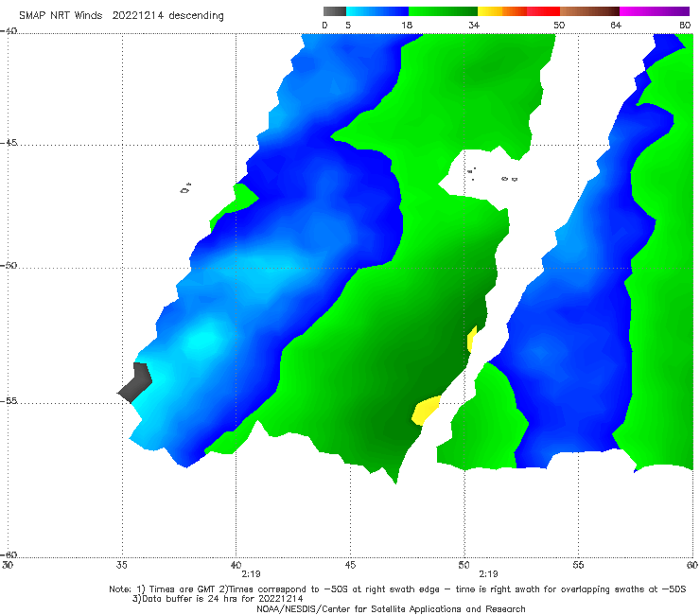The width and height of the screenshot is (700, 615).
Task: Click the '34' label under the color bar
Action: [x=474, y=25]
